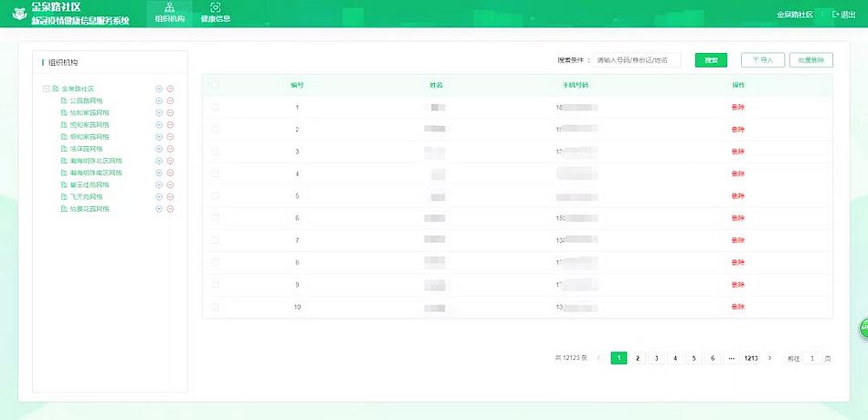Collapse the 金泉路社区 tree node
This screenshot has width=868, height=420.
coord(45,89)
